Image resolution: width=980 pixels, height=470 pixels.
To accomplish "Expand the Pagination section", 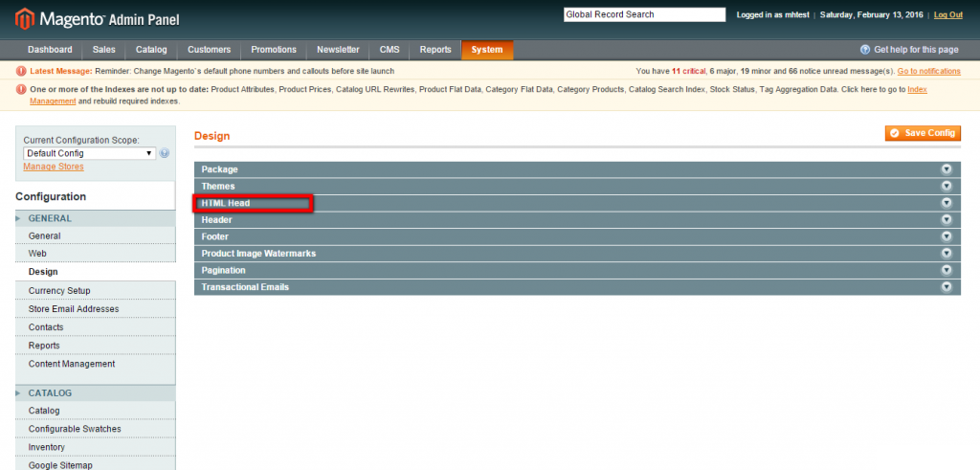I will pyautogui.click(x=577, y=271).
